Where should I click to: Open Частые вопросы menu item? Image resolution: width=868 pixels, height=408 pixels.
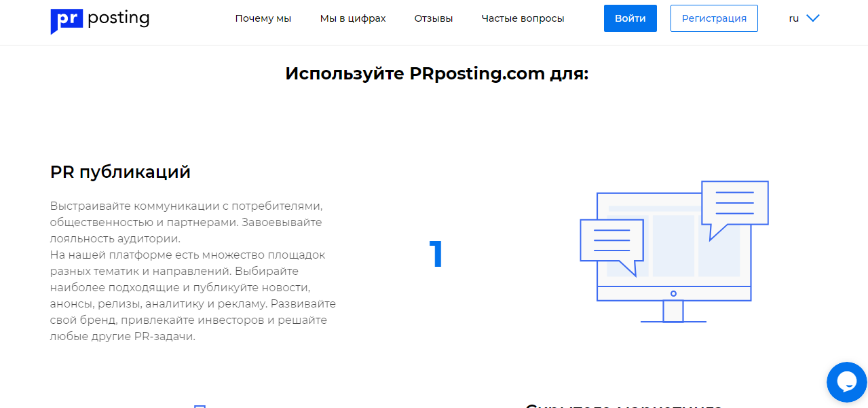(523, 18)
